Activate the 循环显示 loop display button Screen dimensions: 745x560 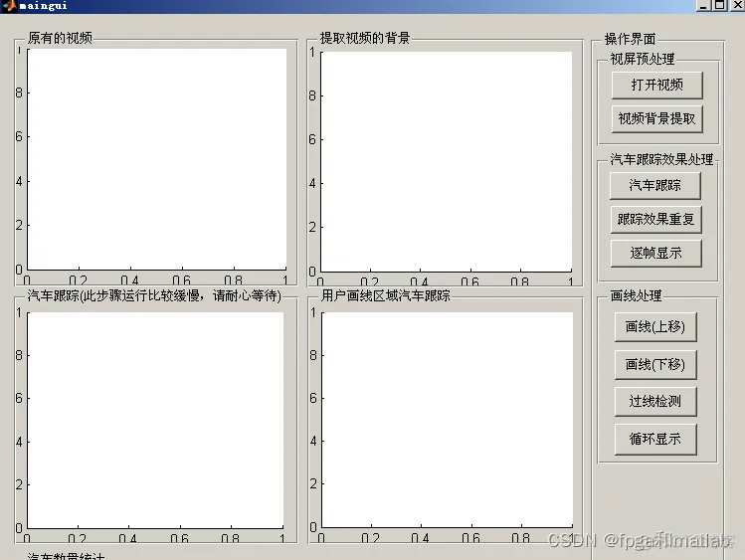(x=655, y=439)
